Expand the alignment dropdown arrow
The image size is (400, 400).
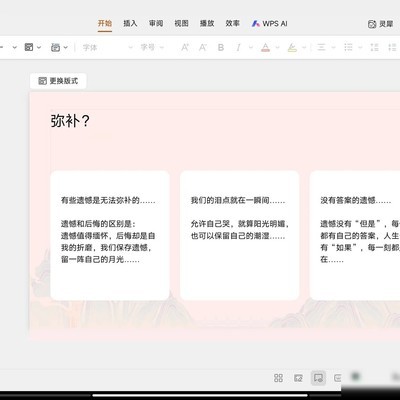tap(333, 48)
